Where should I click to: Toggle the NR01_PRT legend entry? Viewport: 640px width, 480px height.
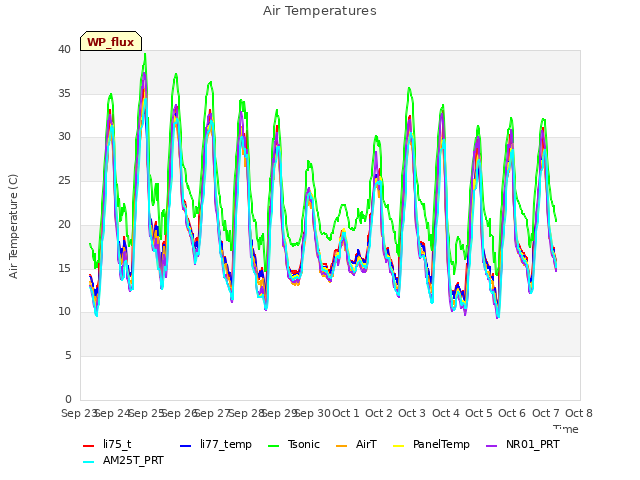[x=522, y=444]
